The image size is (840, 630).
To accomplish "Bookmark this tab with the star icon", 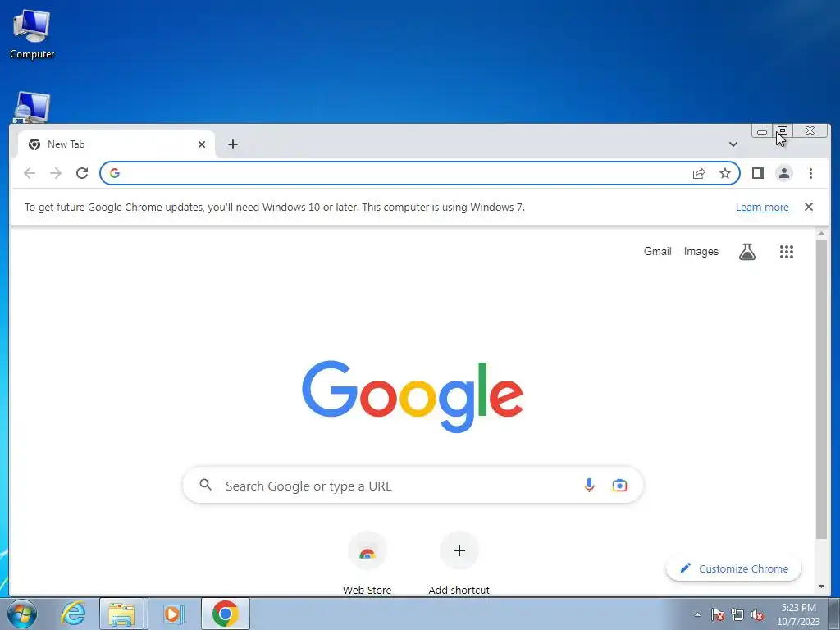I will [x=725, y=173].
